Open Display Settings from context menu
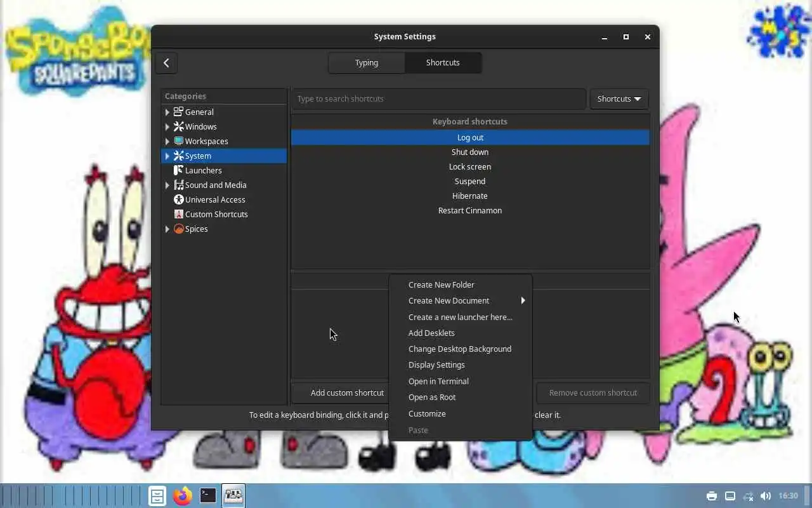Image resolution: width=812 pixels, height=508 pixels. (461, 364)
